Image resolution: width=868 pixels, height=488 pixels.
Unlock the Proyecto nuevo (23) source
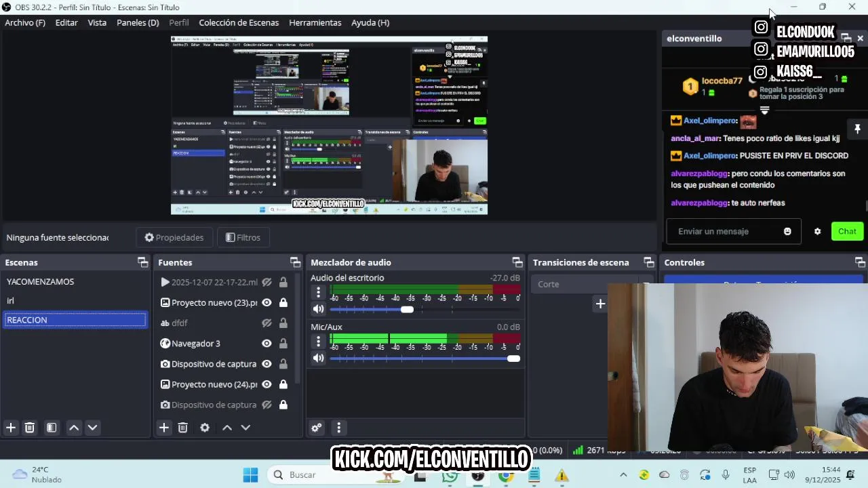(x=283, y=303)
